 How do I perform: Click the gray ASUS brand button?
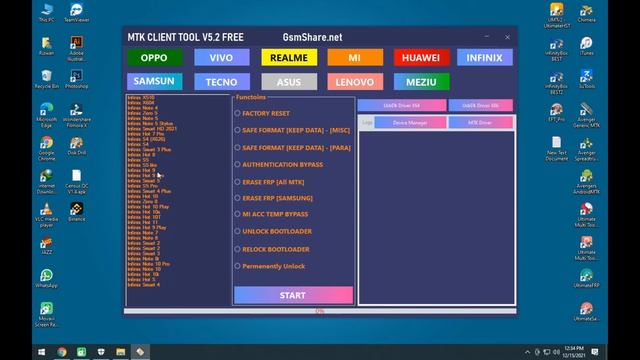click(289, 82)
